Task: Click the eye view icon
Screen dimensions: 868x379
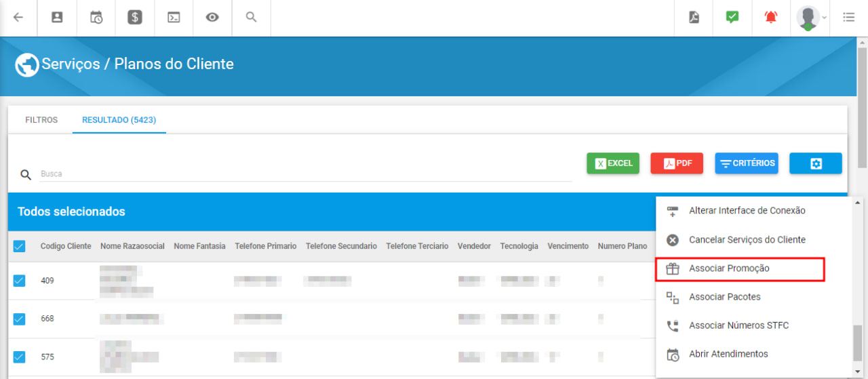Action: point(212,18)
